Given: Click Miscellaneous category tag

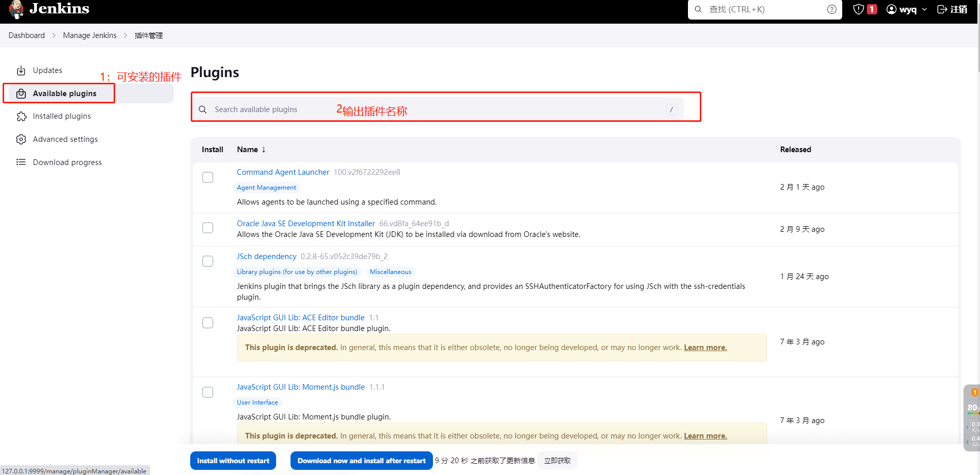Looking at the screenshot, I should (x=391, y=272).
